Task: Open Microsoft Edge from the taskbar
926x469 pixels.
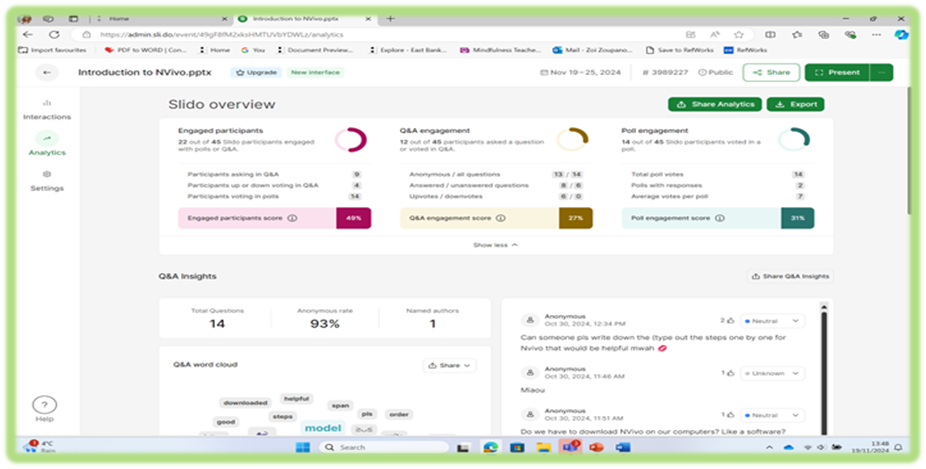Action: tap(490, 447)
